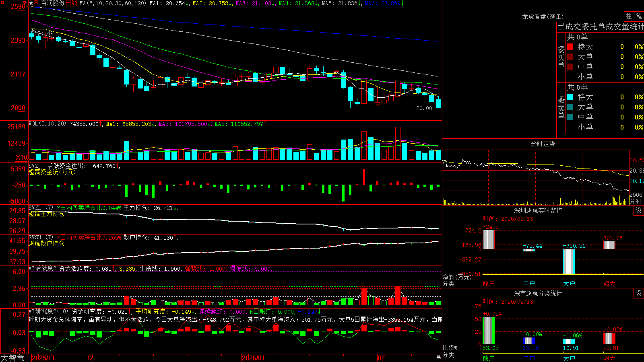This screenshot has height=362, width=644.
Task: Click dark red 中单 buy swatch
Action: 570,67
